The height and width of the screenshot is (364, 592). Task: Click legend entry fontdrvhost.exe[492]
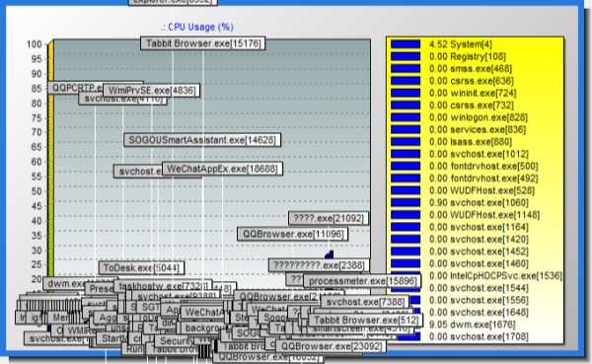483,179
